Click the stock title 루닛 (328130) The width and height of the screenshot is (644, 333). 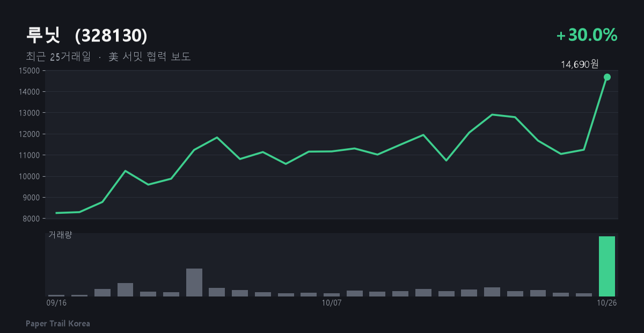(x=86, y=35)
